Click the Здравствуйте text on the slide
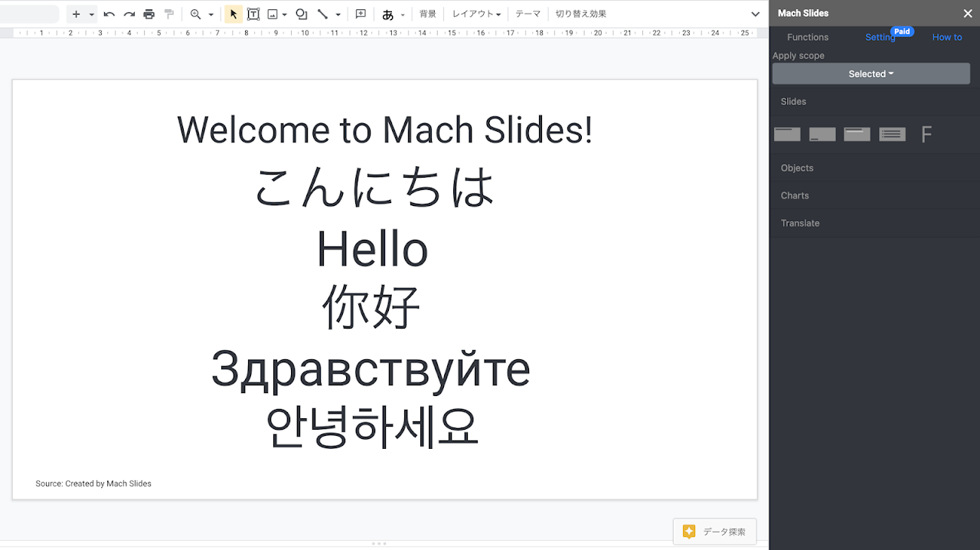980x550 pixels. pos(371,369)
